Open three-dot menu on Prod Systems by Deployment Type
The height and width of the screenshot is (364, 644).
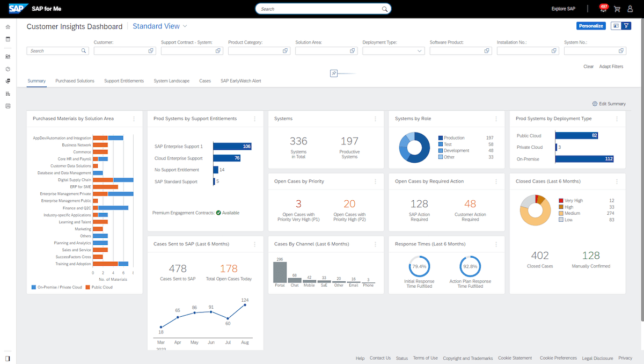click(617, 119)
